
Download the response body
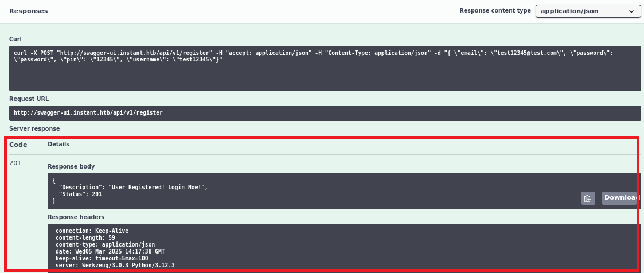(x=619, y=198)
